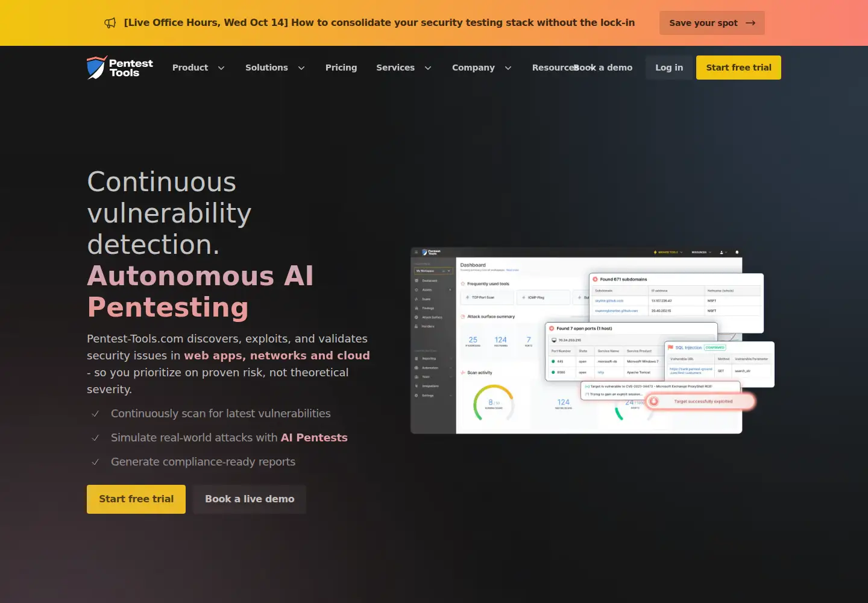Open the AI Pentests link in checklist
Image resolution: width=868 pixels, height=603 pixels.
(314, 438)
